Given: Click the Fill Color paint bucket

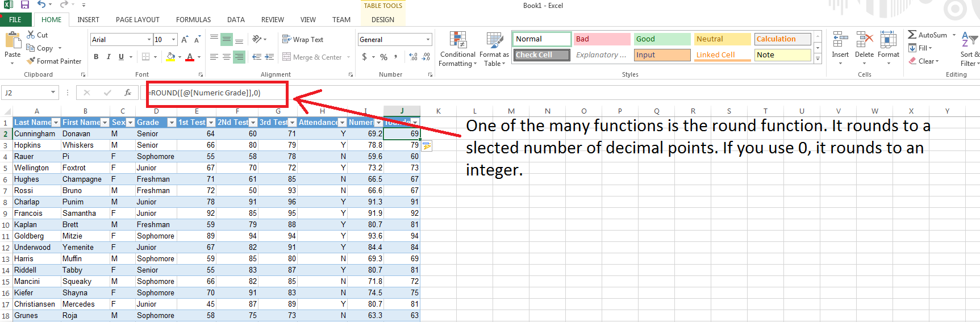Looking at the screenshot, I should tap(170, 57).
